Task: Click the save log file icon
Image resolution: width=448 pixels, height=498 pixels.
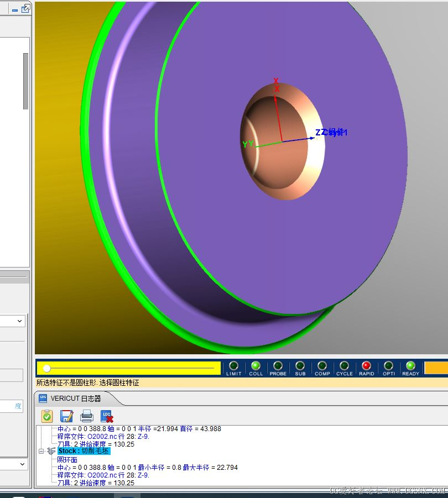Action: (67, 416)
